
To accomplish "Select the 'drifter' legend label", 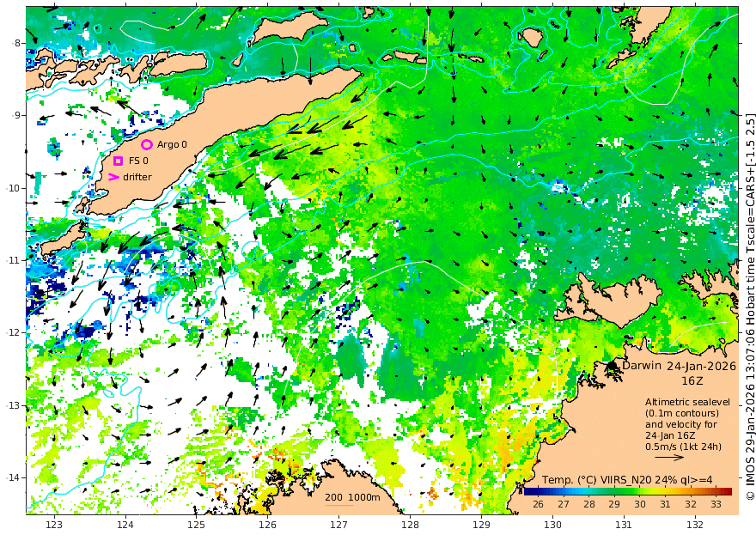I will point(137,177).
